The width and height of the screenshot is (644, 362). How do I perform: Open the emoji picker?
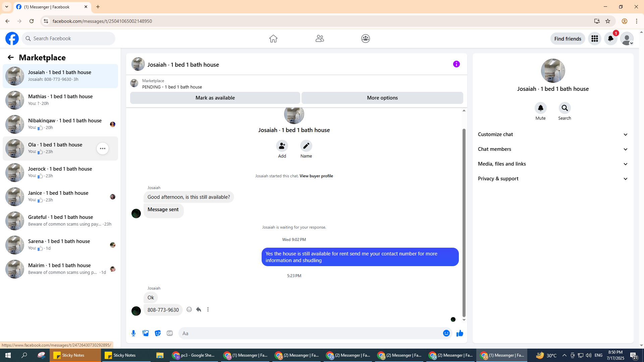(x=446, y=333)
